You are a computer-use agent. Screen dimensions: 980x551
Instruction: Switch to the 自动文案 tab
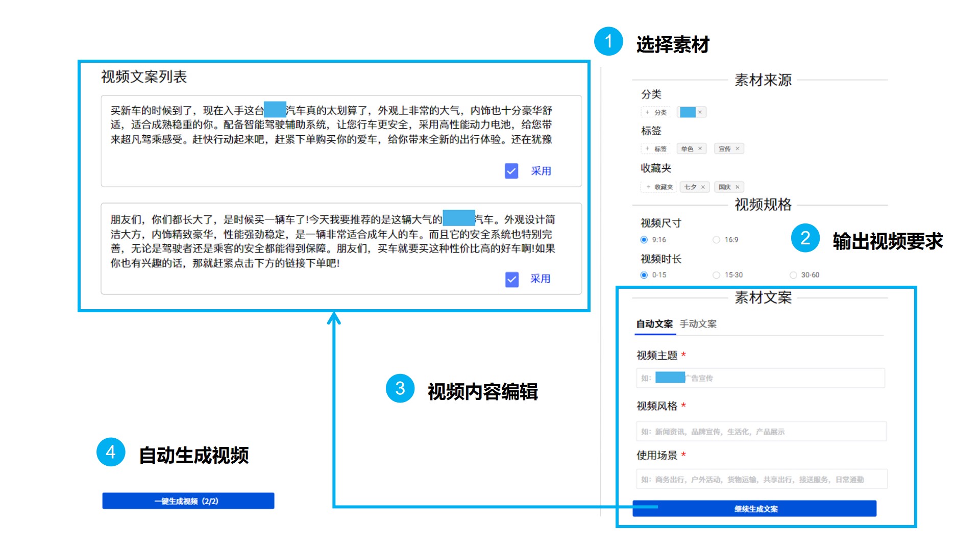tap(654, 324)
